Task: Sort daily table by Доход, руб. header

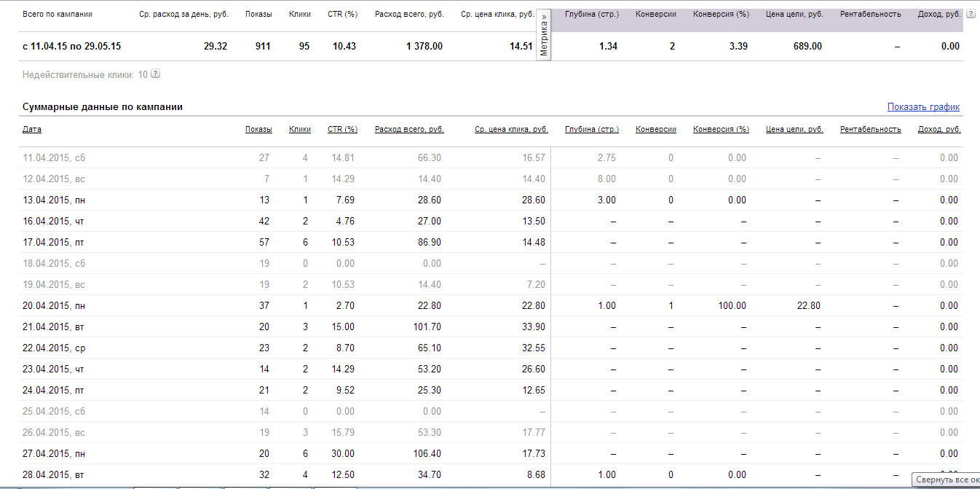Action: (x=939, y=130)
